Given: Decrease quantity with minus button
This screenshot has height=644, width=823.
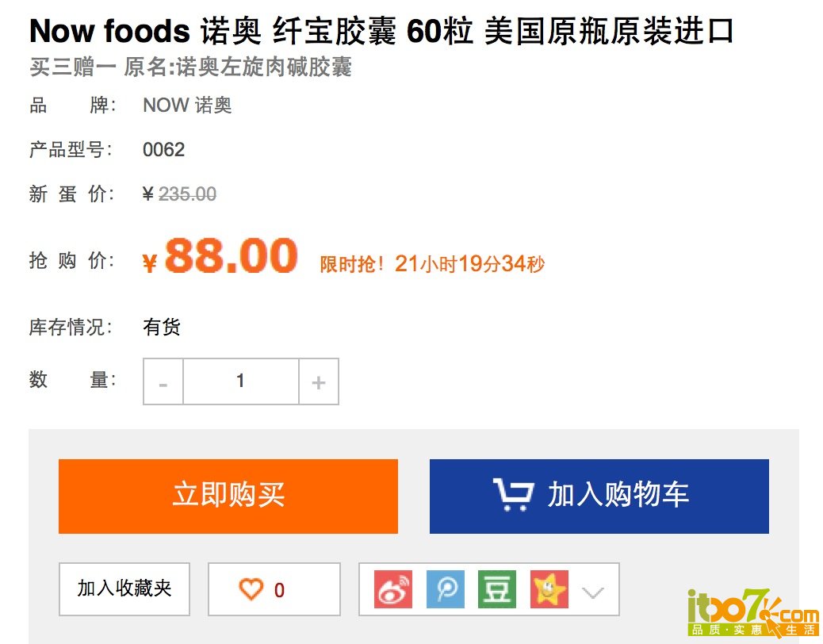Looking at the screenshot, I should tap(163, 381).
